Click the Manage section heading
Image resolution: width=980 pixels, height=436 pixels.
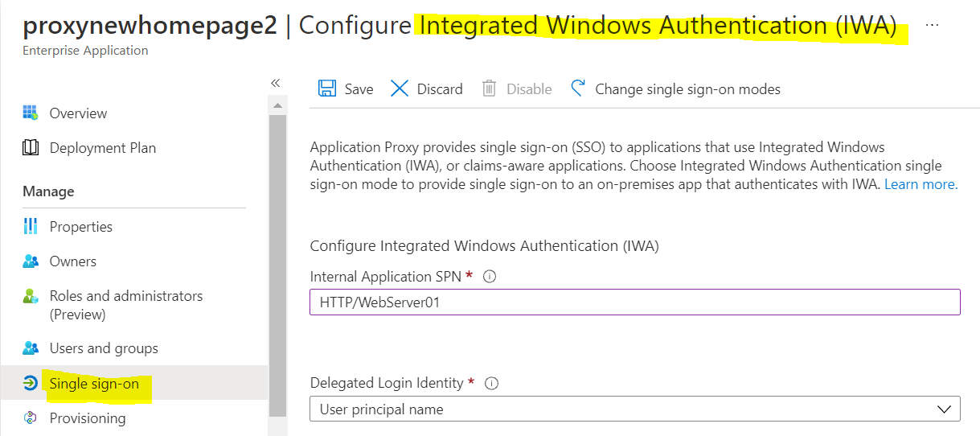click(48, 191)
